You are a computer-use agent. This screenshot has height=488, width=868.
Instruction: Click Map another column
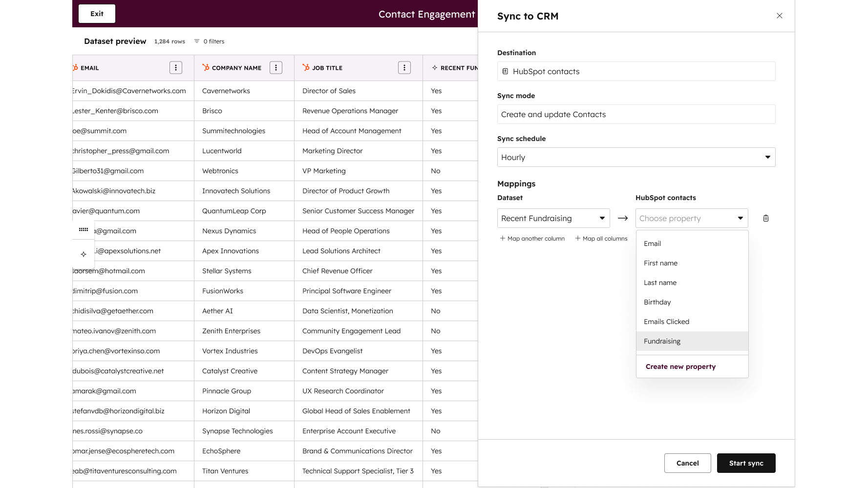[532, 239]
